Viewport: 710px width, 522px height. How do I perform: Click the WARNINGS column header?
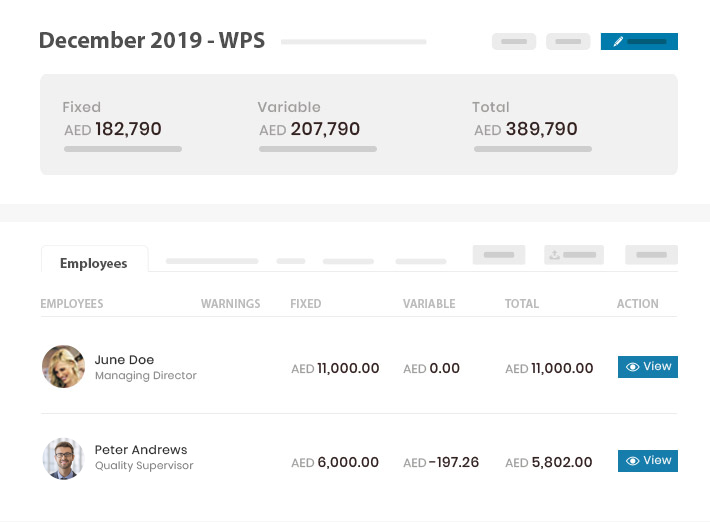(230, 303)
